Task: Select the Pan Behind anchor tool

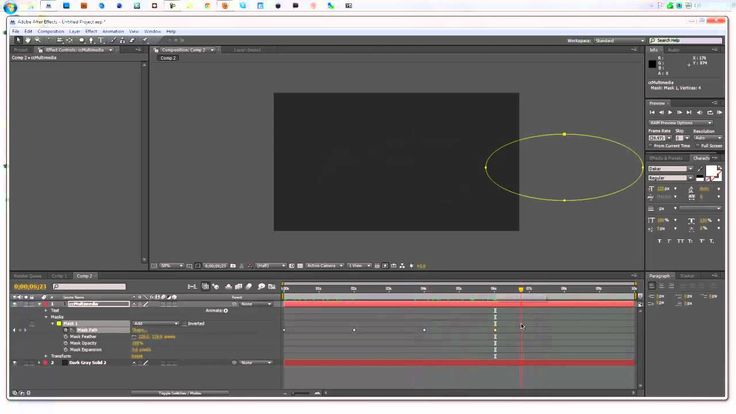Action: (69, 40)
